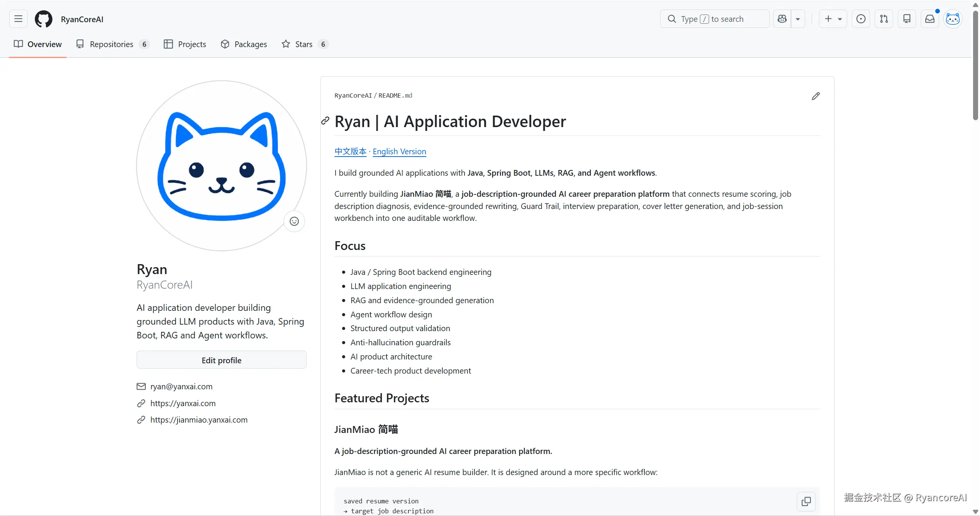Click 'Structured output validation' list item
This screenshot has height=516, width=980.
[400, 328]
